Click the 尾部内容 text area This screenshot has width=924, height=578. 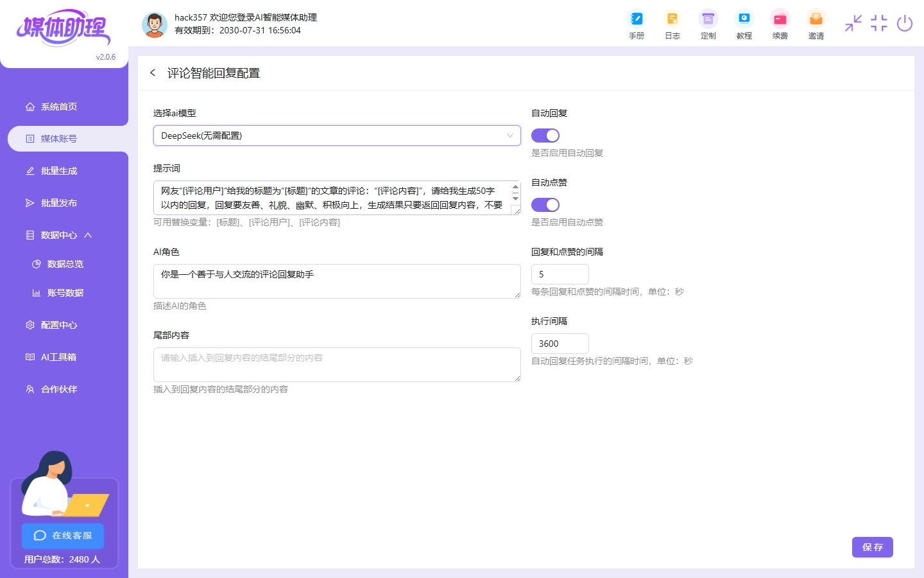tap(336, 364)
